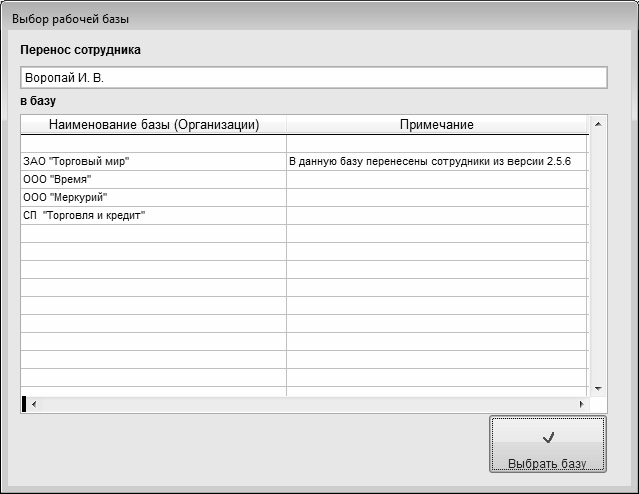Click the empty Примечание cell for ООО "Меркурий"
The width and height of the screenshot is (639, 494).
click(x=436, y=197)
